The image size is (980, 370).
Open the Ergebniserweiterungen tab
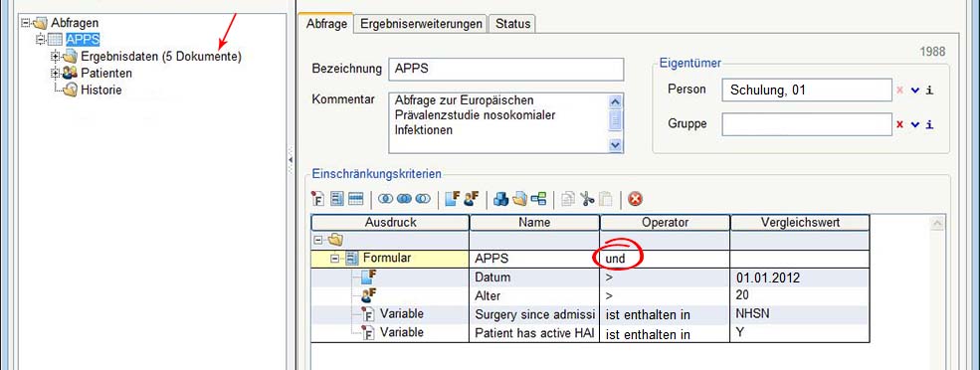click(421, 24)
